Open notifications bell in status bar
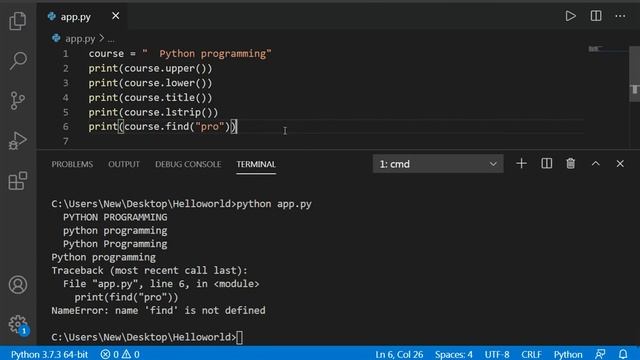This screenshot has width=640, height=360. pos(623,354)
